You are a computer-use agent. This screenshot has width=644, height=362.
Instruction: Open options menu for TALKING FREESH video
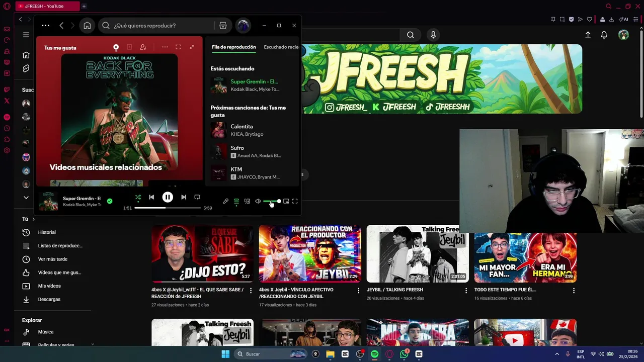point(466,291)
